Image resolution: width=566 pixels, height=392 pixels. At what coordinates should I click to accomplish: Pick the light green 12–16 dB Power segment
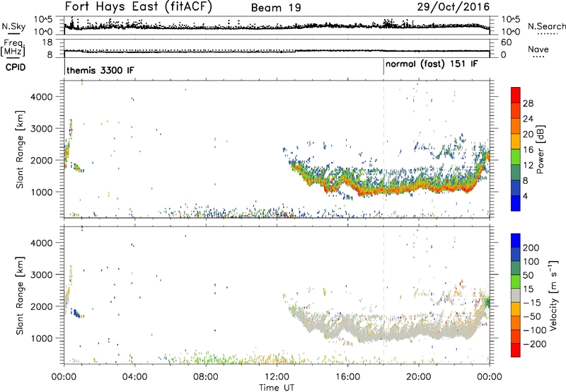(x=516, y=157)
